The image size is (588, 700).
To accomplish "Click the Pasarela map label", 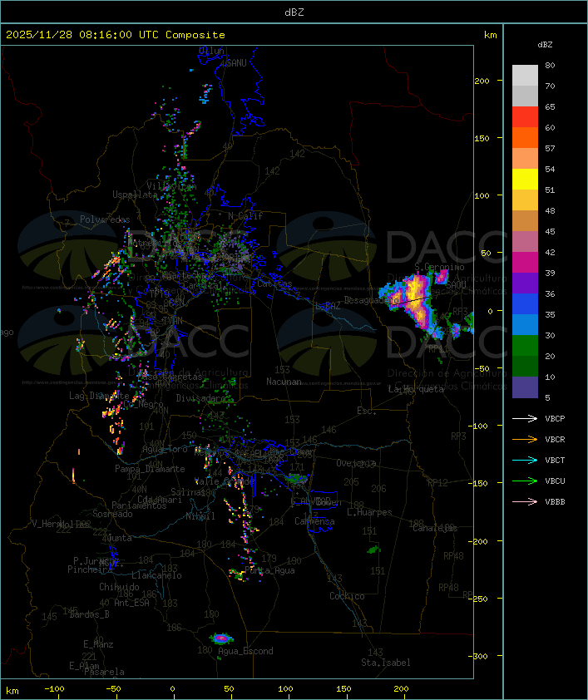I will 104,672.
